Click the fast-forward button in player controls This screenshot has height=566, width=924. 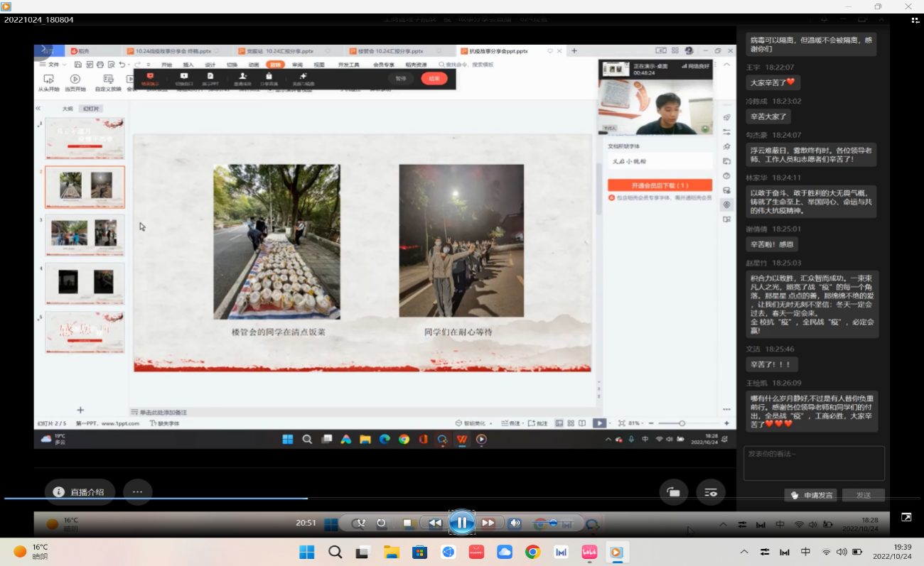(x=488, y=523)
